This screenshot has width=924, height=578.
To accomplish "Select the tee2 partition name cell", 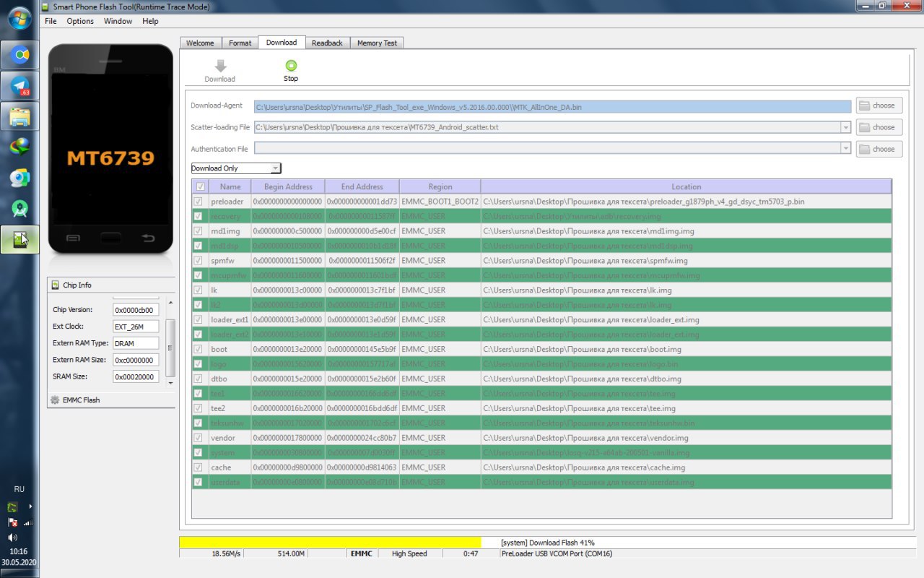I will [x=230, y=408].
